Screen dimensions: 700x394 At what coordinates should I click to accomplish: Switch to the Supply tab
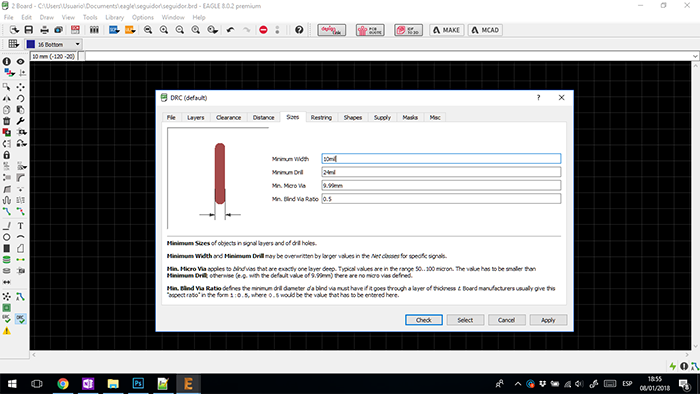[382, 117]
